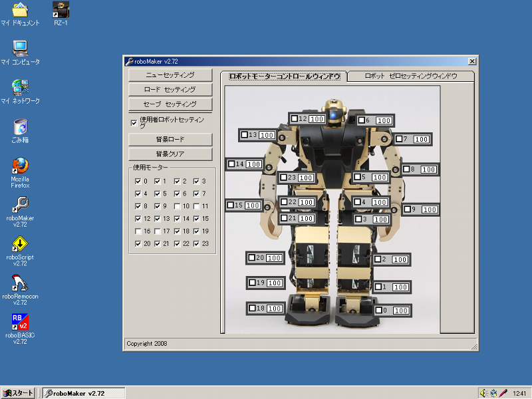Screen dimensions: 532x399
Task: Close the roboMaker v2.72 window
Action: pyautogui.click(x=472, y=61)
